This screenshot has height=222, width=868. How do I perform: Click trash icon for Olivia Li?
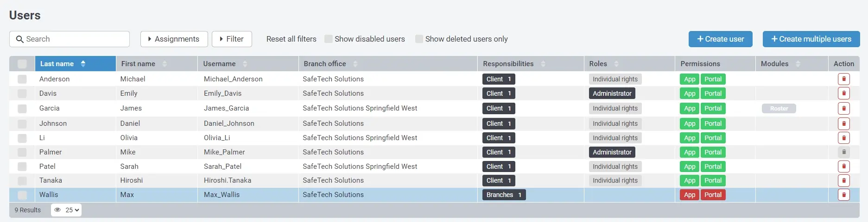click(843, 138)
